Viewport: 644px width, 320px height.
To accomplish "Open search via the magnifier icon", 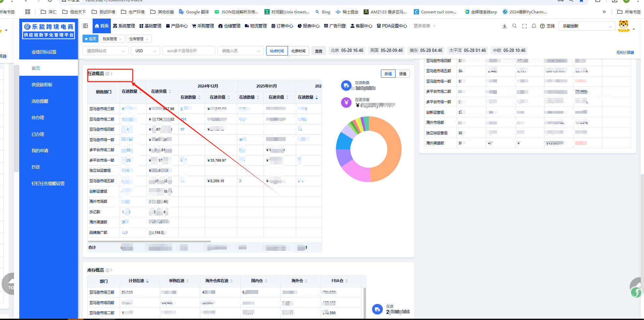I will pos(515,26).
